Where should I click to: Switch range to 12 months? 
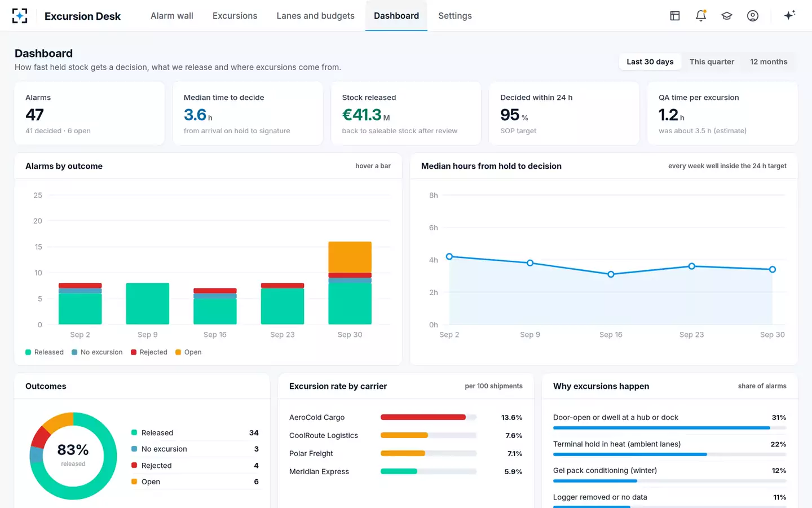click(x=769, y=62)
